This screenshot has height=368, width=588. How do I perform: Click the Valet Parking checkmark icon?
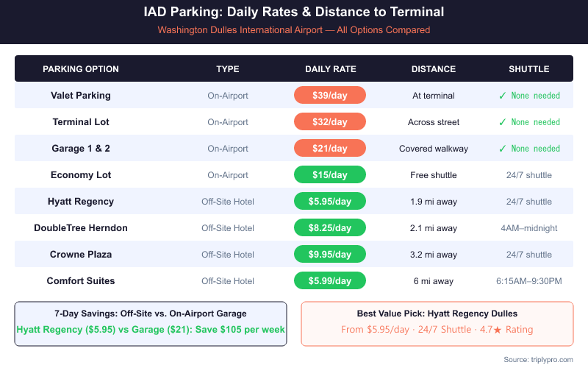[502, 96]
